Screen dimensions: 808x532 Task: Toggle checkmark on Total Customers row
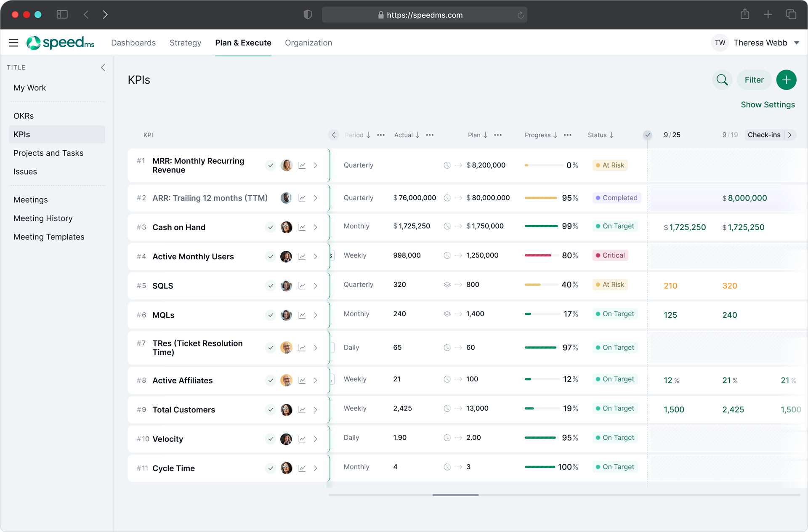[x=271, y=410]
